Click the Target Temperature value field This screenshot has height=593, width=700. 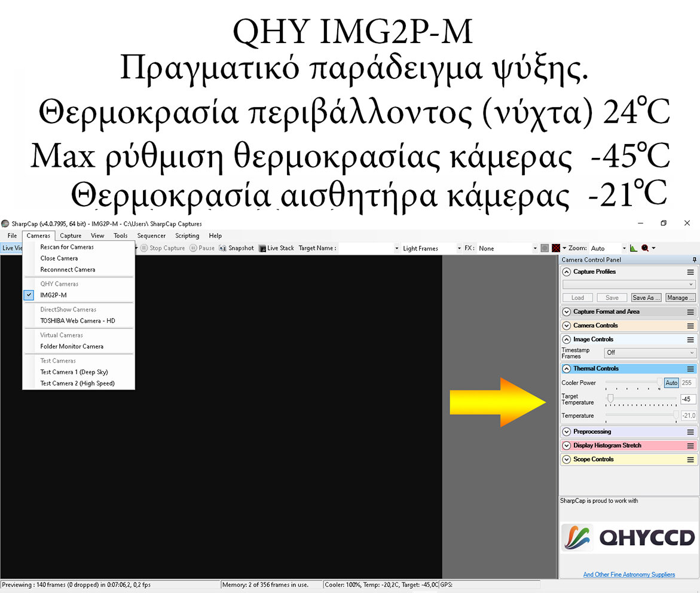click(x=687, y=399)
